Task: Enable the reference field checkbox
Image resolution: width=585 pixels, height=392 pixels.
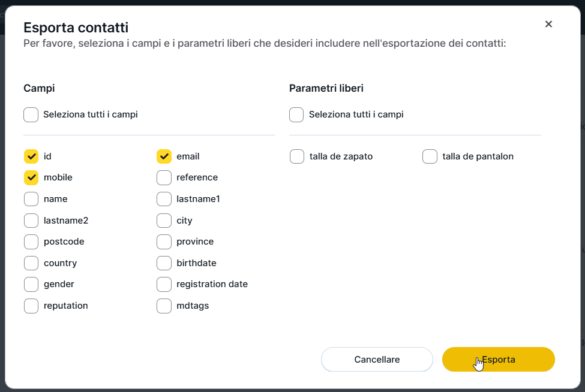Action: 164,178
